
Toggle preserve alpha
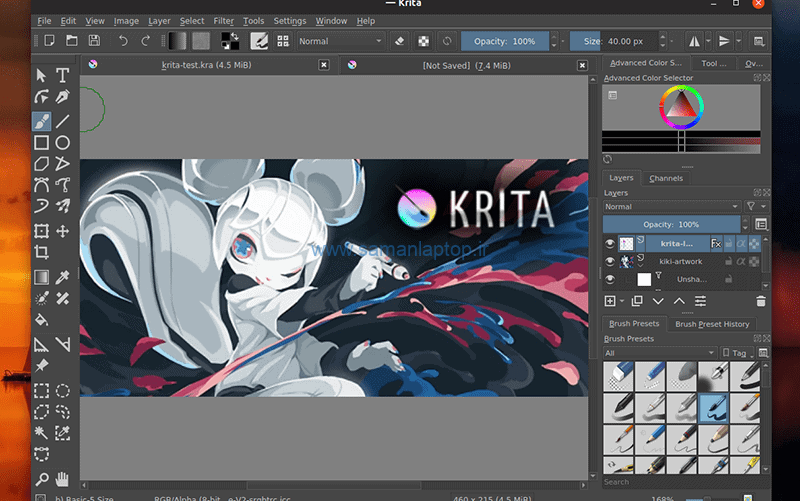click(423, 41)
